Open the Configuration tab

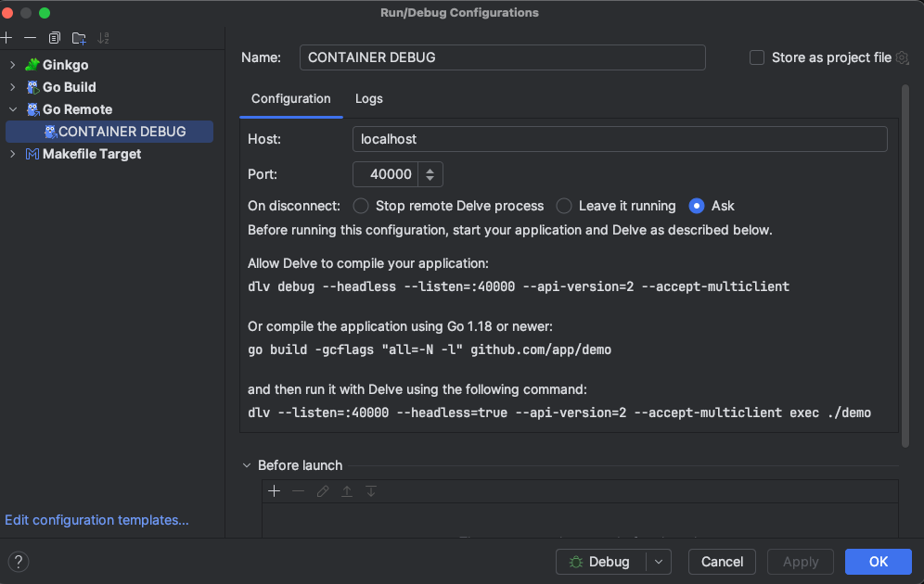tap(290, 98)
